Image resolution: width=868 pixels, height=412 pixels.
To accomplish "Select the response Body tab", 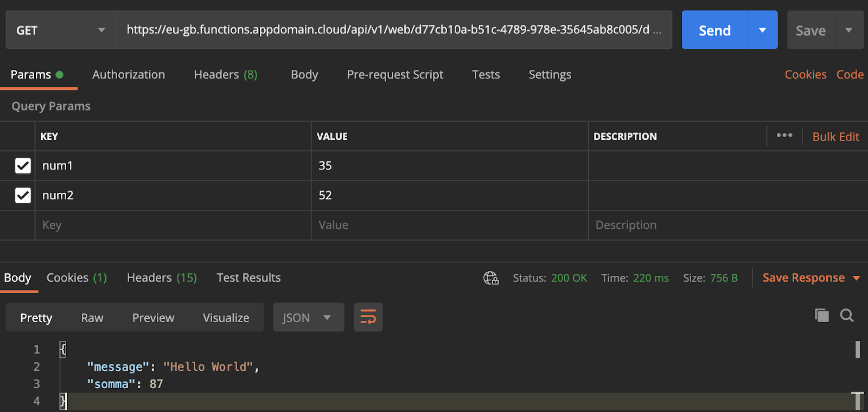I will pyautogui.click(x=17, y=278).
